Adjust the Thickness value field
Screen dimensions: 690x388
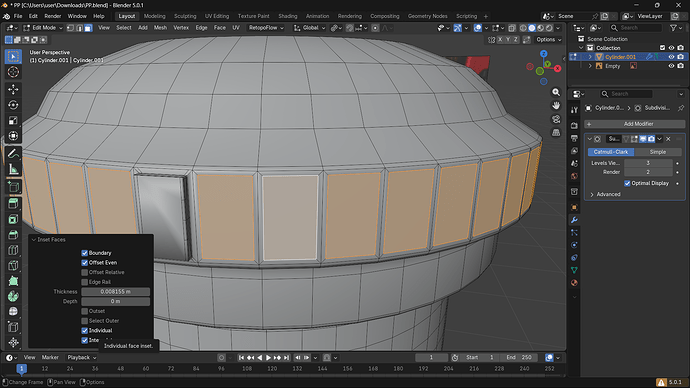115,292
